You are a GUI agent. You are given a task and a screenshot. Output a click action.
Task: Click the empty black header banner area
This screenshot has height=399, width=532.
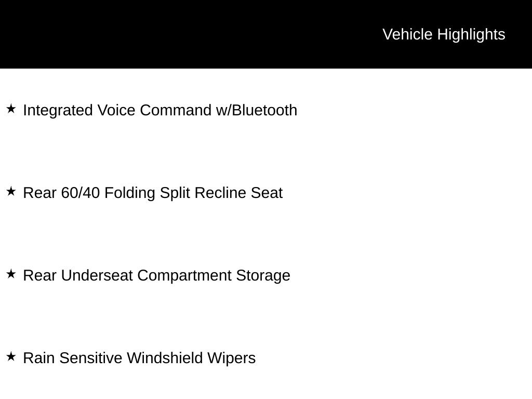point(182,34)
